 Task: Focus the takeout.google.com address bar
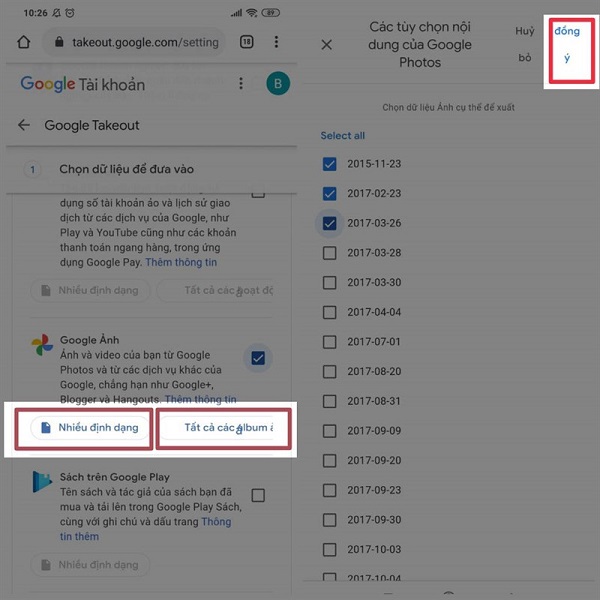(x=135, y=42)
